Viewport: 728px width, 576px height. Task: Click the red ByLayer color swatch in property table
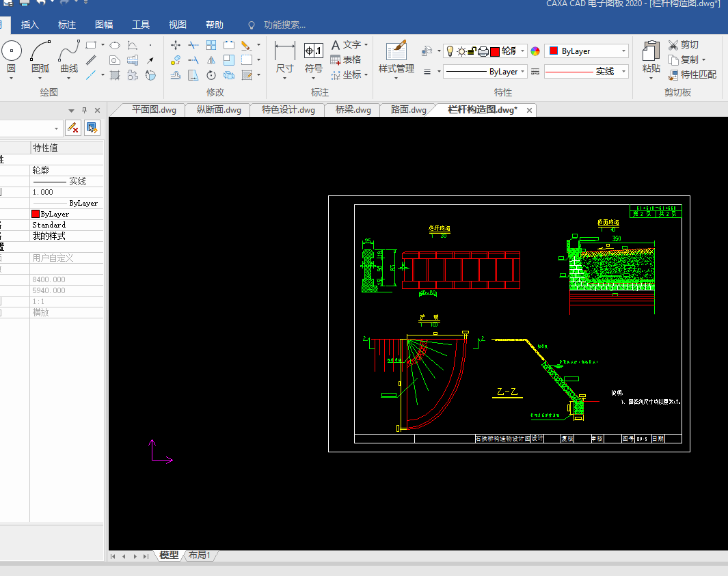[x=36, y=214]
